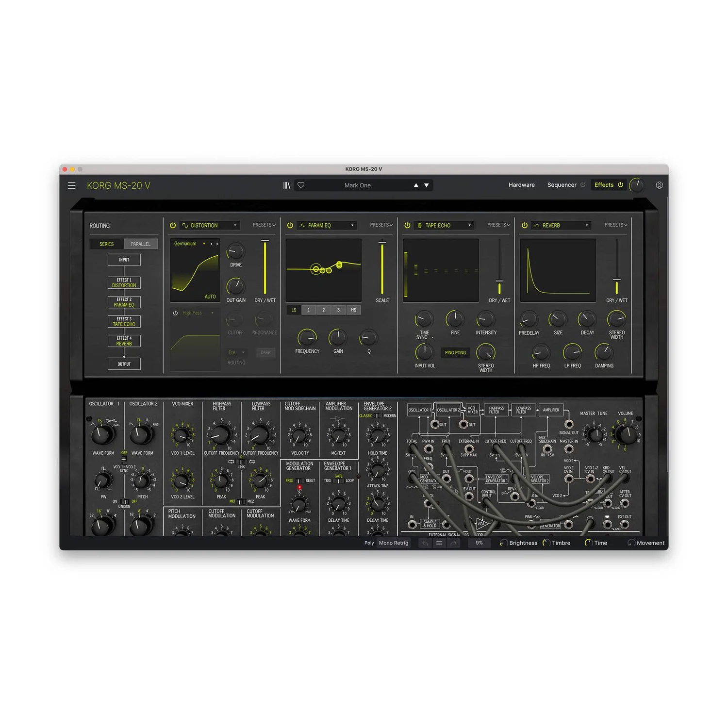Open the preset library browser icon
The height and width of the screenshot is (728, 728).
pos(287,185)
